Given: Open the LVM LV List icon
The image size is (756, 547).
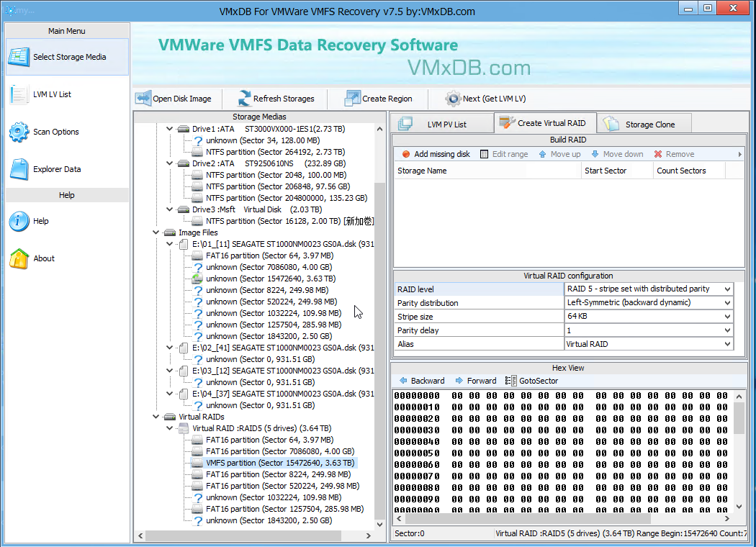Looking at the screenshot, I should pyautogui.click(x=19, y=94).
